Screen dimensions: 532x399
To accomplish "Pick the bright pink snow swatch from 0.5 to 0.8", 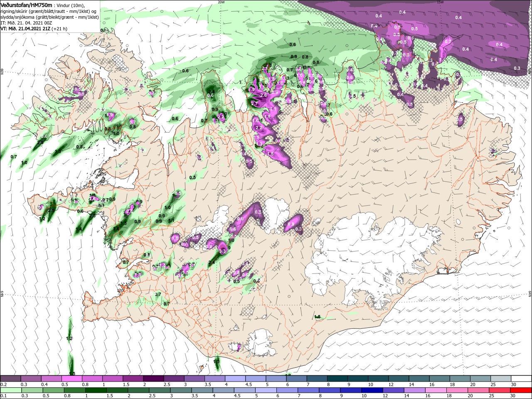I will point(71,379).
